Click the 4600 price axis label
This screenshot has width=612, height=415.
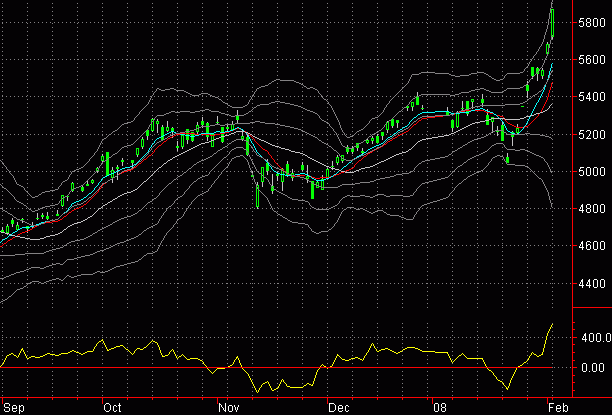point(592,246)
